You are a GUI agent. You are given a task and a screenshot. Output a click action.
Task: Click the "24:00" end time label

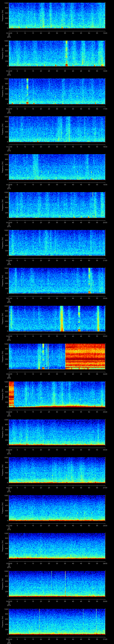105,374
